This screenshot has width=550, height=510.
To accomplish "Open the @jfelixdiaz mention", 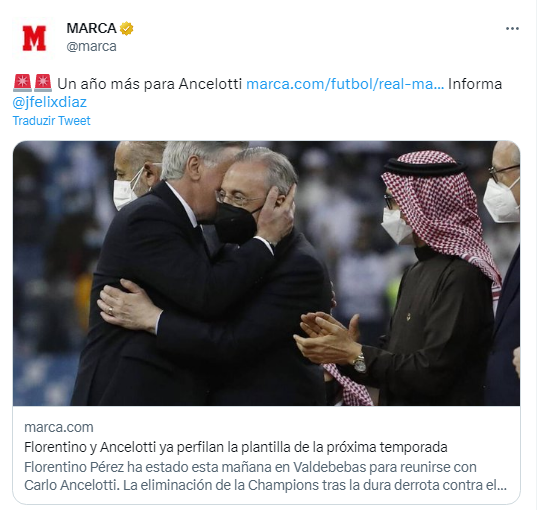I will click(49, 102).
